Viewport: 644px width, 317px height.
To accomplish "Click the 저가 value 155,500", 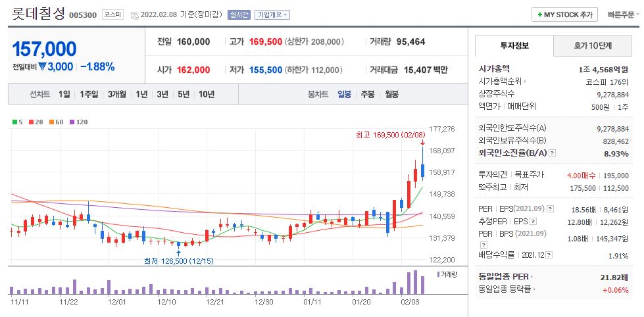I will point(266,70).
